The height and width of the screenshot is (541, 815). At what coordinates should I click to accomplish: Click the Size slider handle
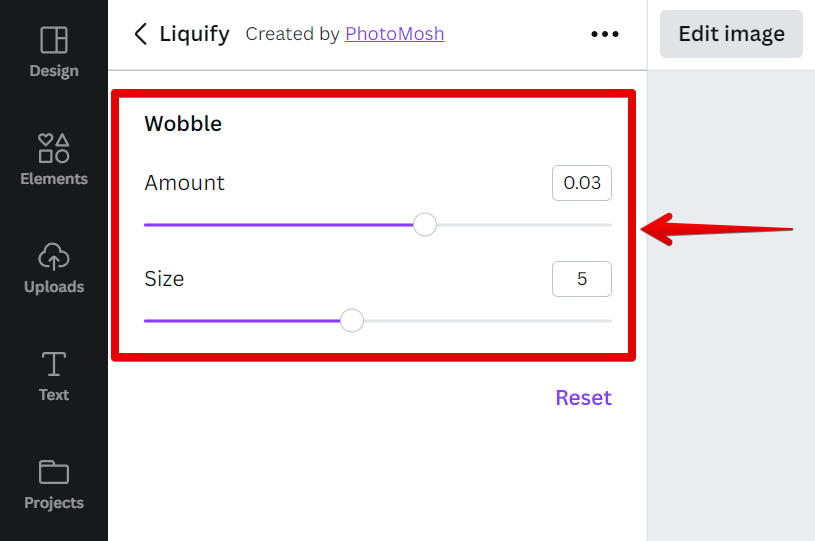click(352, 320)
